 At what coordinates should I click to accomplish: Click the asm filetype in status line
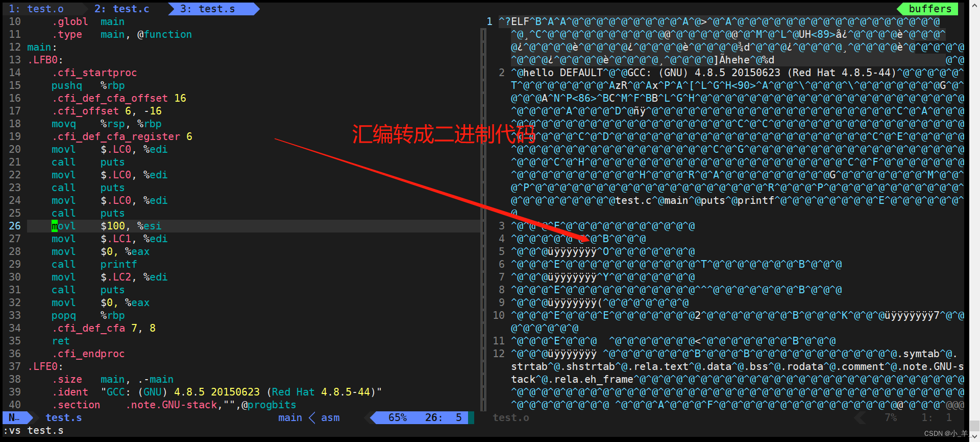pyautogui.click(x=330, y=417)
